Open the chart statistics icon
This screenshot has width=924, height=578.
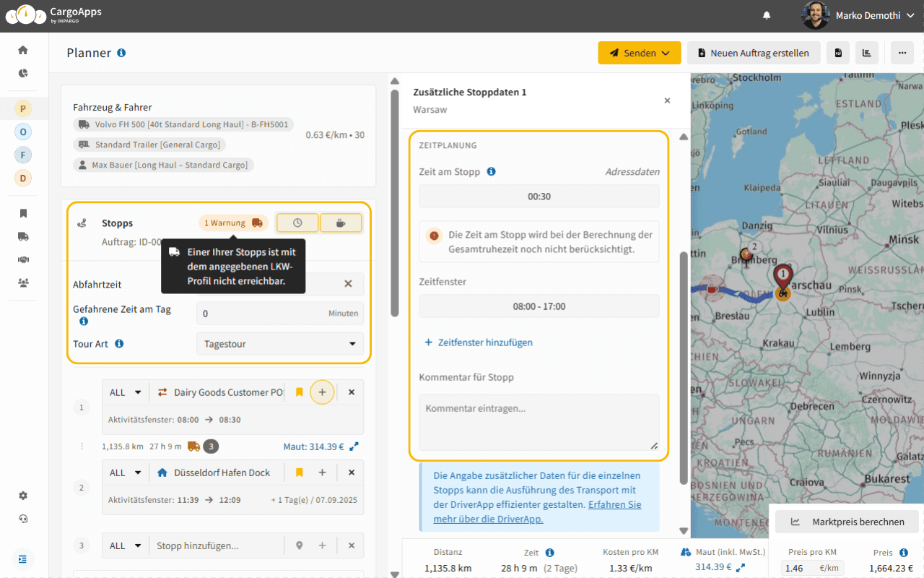[866, 53]
